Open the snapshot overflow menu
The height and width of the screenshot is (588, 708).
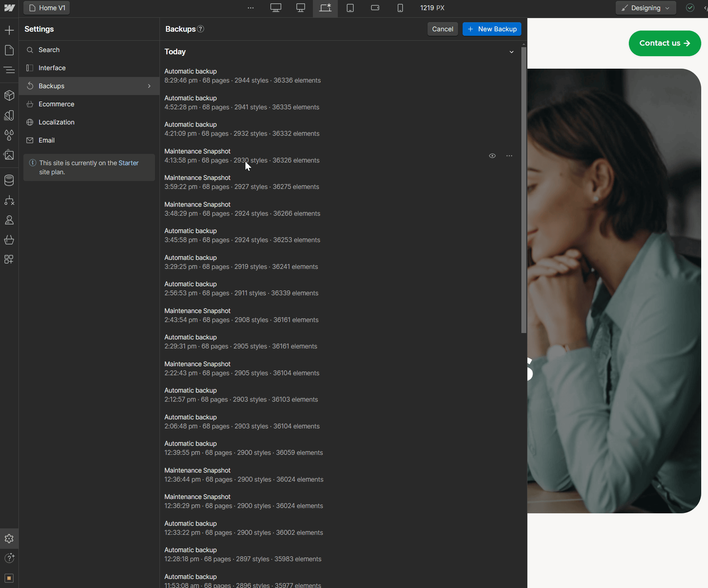pos(509,155)
